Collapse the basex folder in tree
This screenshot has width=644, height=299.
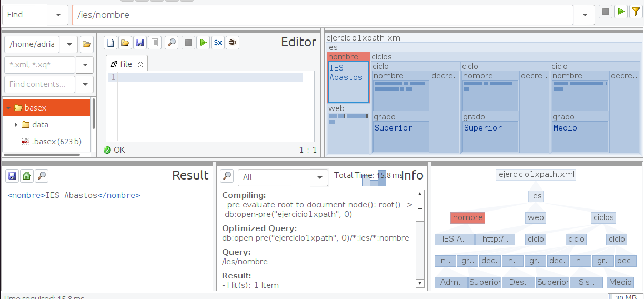(x=8, y=108)
